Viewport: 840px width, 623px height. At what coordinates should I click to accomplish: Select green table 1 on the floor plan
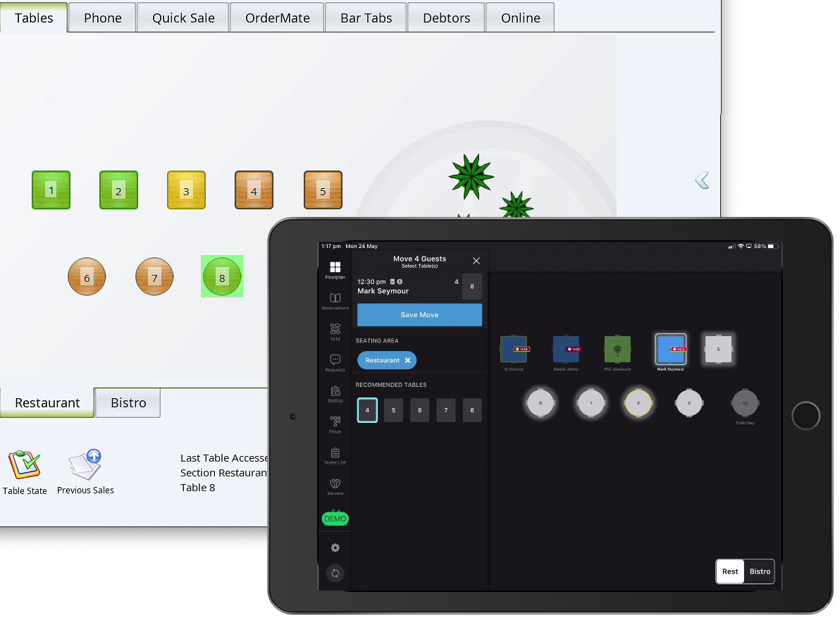pos(51,190)
